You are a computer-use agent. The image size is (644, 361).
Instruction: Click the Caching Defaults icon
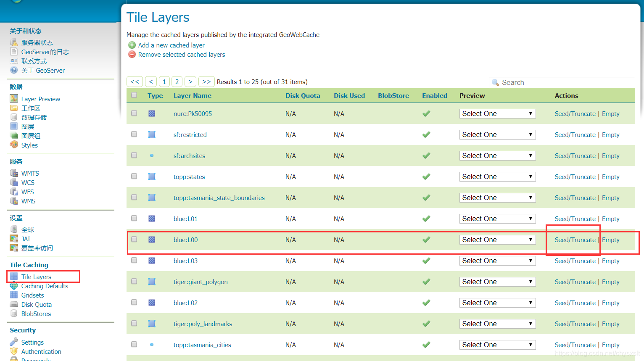(14, 285)
